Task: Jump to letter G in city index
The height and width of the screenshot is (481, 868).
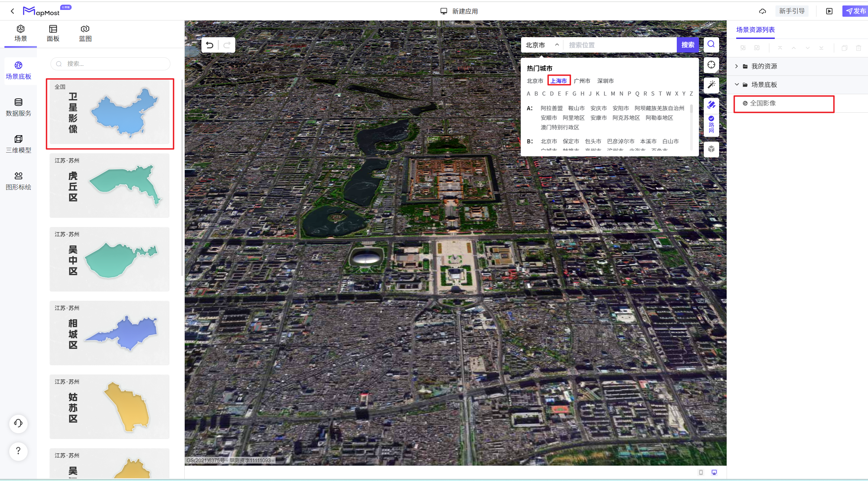Action: tap(574, 94)
